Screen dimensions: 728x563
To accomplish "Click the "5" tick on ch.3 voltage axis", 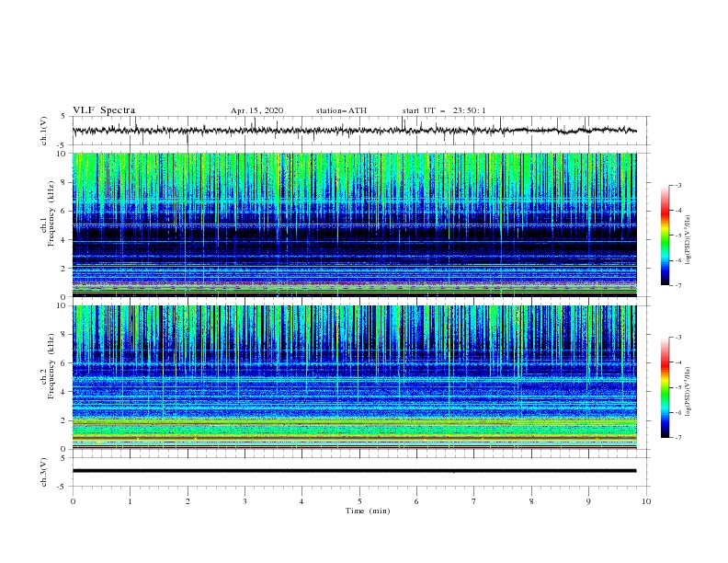I will pos(64,458).
